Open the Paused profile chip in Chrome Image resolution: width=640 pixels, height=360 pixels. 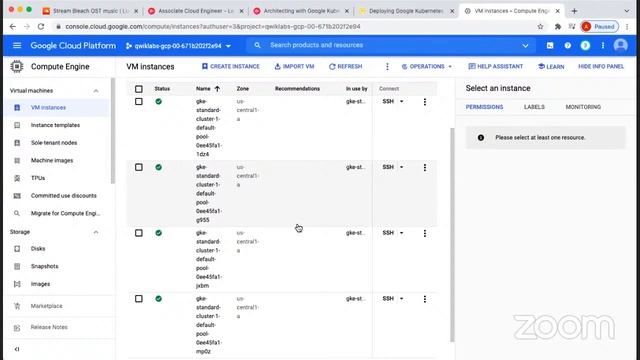tap(600, 27)
